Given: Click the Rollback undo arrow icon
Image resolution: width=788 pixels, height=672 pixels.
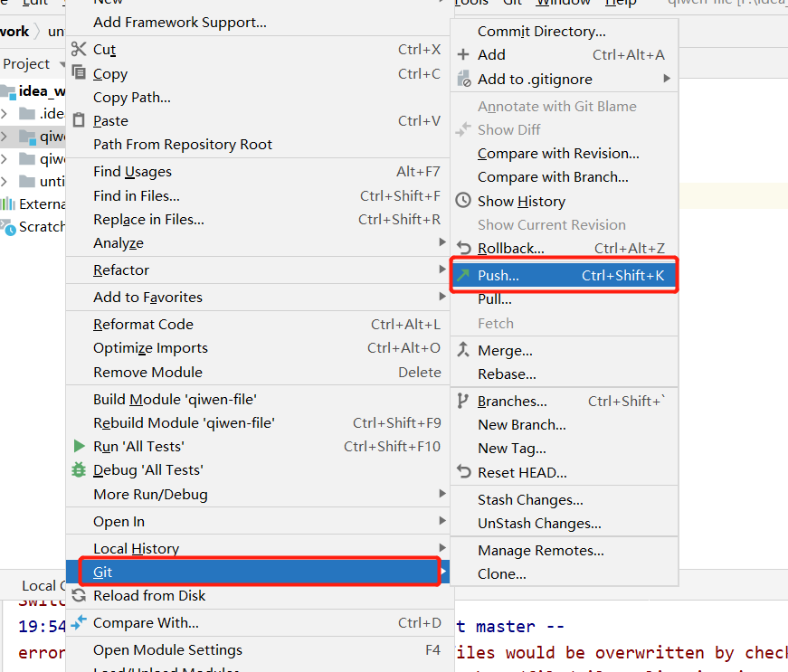Looking at the screenshot, I should coord(463,248).
